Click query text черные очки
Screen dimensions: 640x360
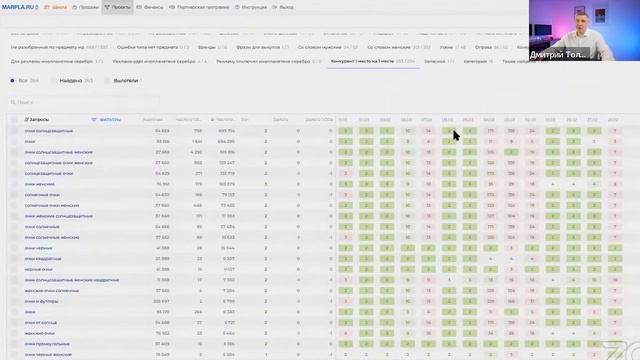(x=38, y=269)
